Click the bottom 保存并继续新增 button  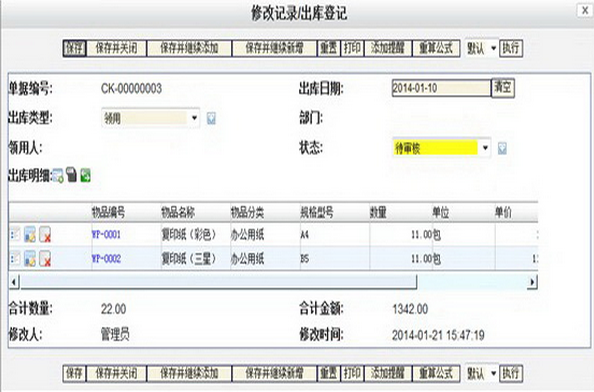tap(274, 373)
